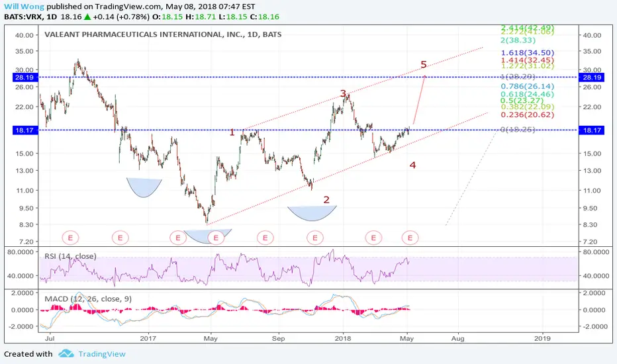Select the 0.786(26.14) Fibonacci level label
Image resolution: width=617 pixels, height=364 pixels.
pyautogui.click(x=527, y=86)
